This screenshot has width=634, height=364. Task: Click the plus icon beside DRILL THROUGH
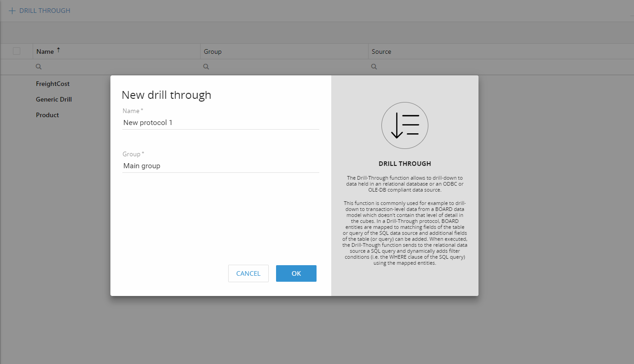pyautogui.click(x=12, y=11)
